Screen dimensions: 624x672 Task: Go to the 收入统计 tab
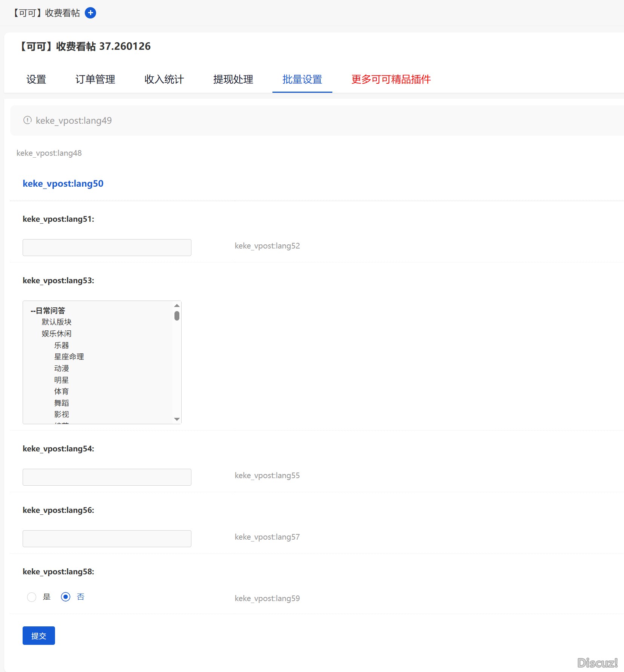pos(164,79)
